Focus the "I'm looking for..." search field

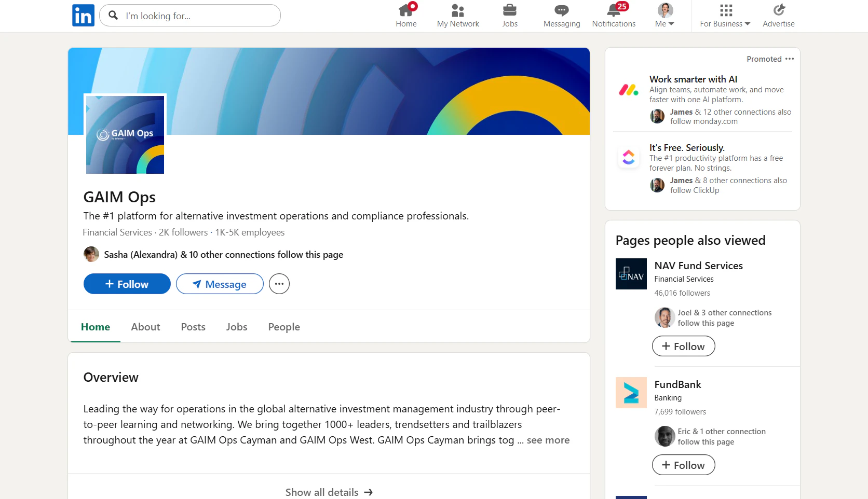tap(190, 16)
